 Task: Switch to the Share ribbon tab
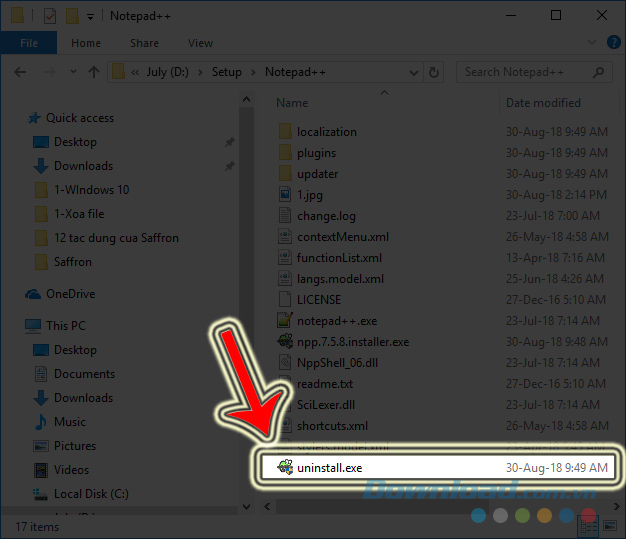click(144, 43)
